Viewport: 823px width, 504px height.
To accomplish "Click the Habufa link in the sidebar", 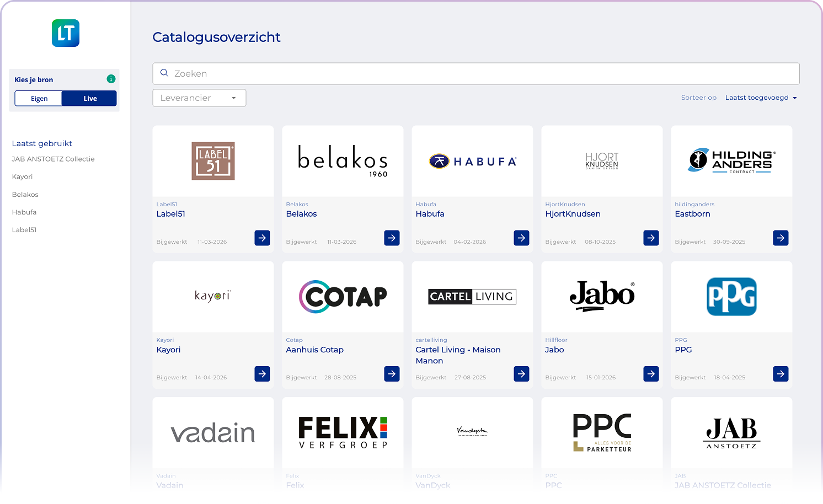I will click(24, 212).
